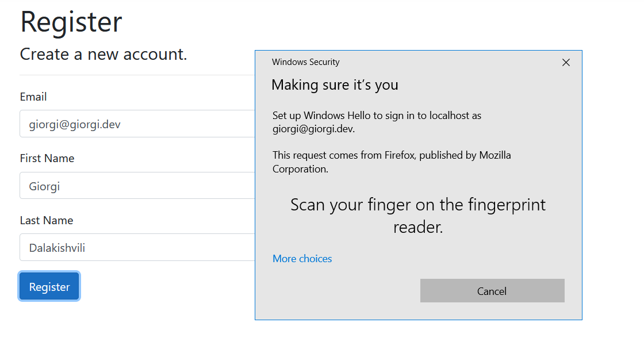This screenshot has width=644, height=357.
Task: Select the Last Name field containing Dalakishvili
Action: (x=137, y=248)
